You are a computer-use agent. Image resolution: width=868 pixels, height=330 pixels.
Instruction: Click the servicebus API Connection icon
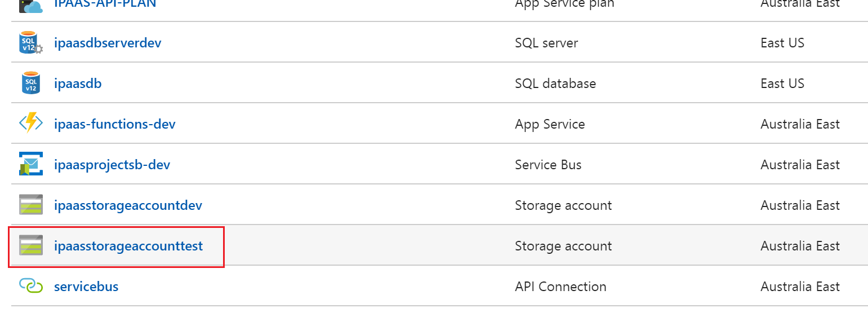pyautogui.click(x=30, y=287)
